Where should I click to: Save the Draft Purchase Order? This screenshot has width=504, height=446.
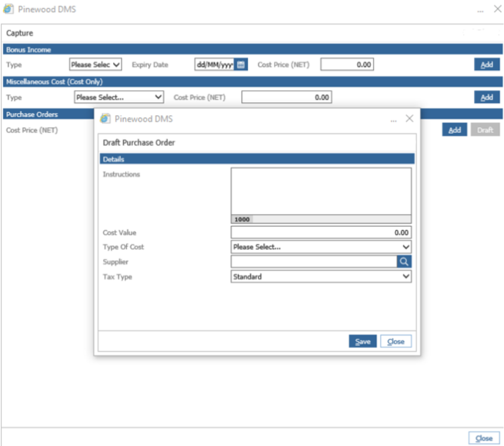click(x=362, y=341)
